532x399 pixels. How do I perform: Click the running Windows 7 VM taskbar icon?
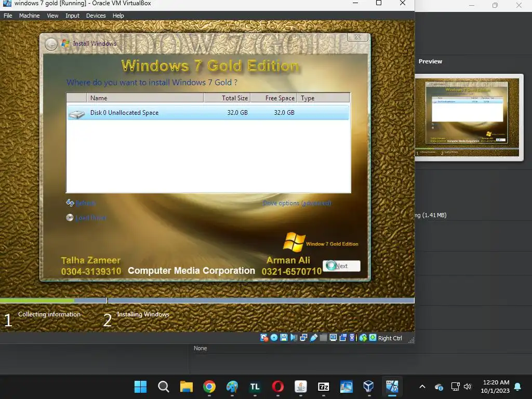(392, 387)
